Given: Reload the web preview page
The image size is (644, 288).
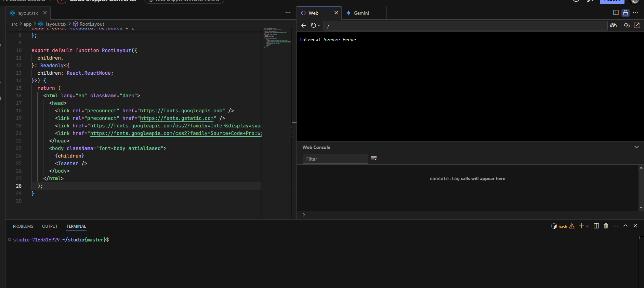Looking at the screenshot, I should pyautogui.click(x=313, y=25).
